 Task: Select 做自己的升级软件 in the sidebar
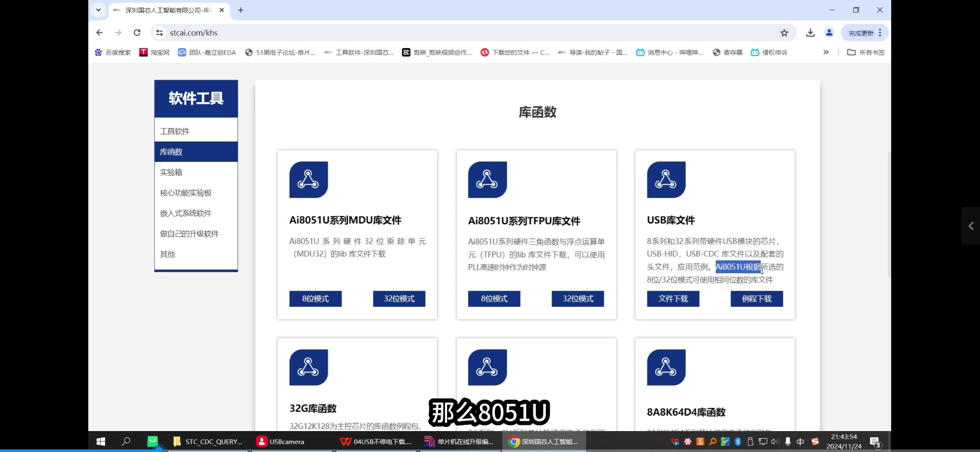pos(196,233)
